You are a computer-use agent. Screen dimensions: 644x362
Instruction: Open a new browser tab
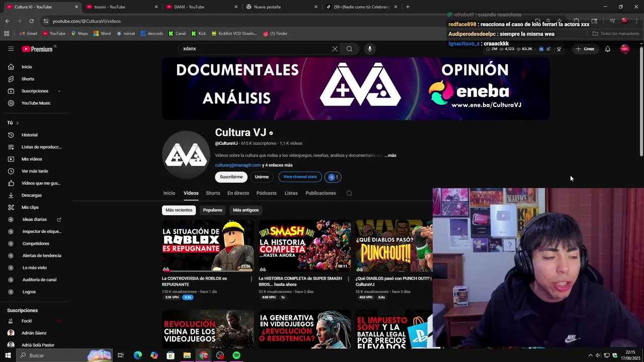408,7
